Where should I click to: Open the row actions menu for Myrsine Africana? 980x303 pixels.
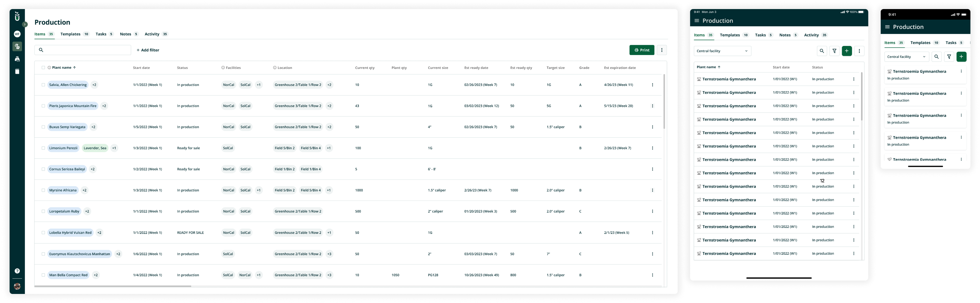tap(653, 190)
